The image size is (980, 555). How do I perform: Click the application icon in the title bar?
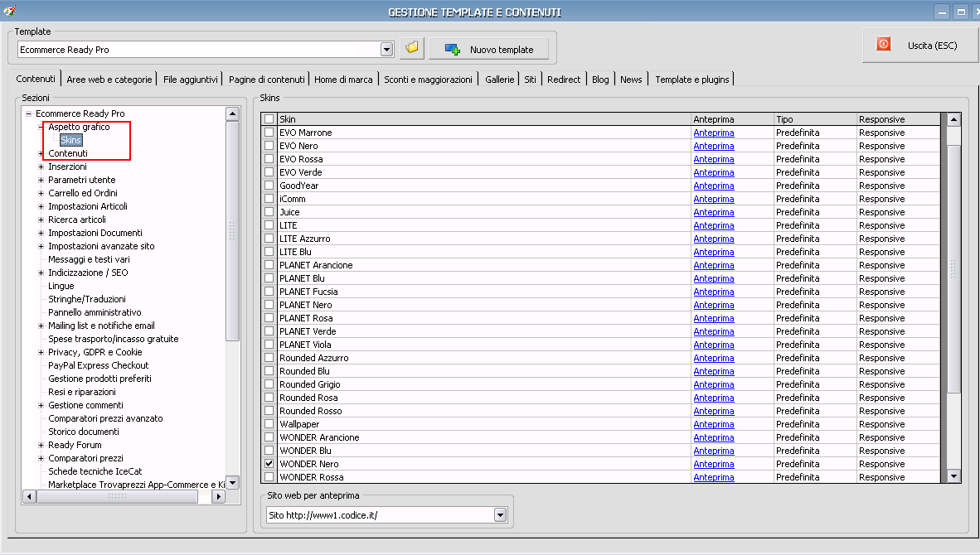coord(9,11)
